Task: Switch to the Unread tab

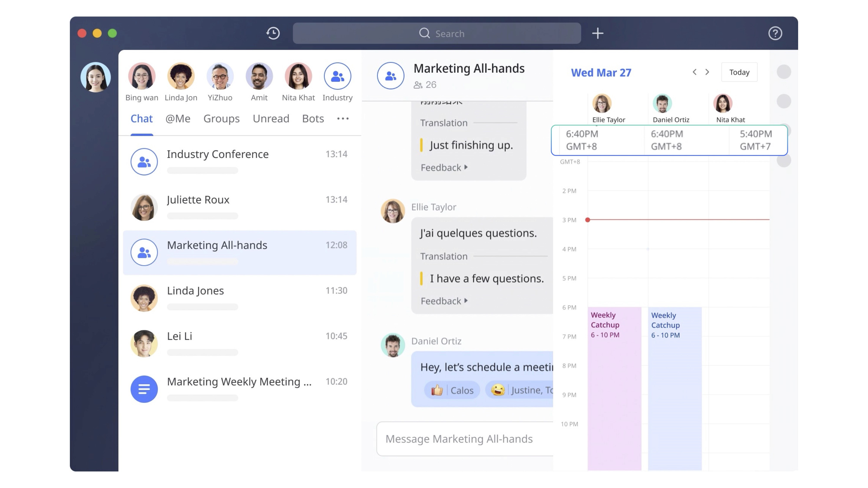Action: [271, 119]
